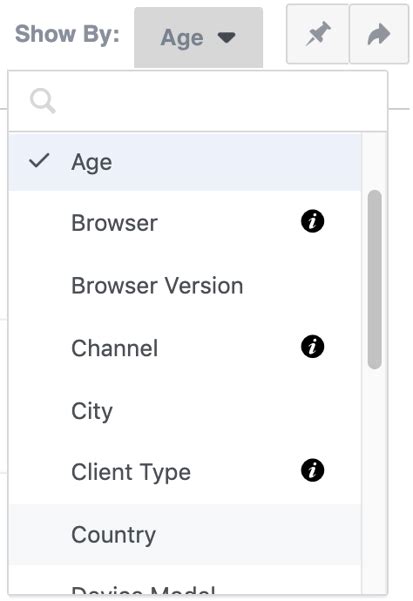Image resolution: width=413 pixels, height=601 pixels.
Task: Click the magnifying glass search icon
Action: (43, 101)
